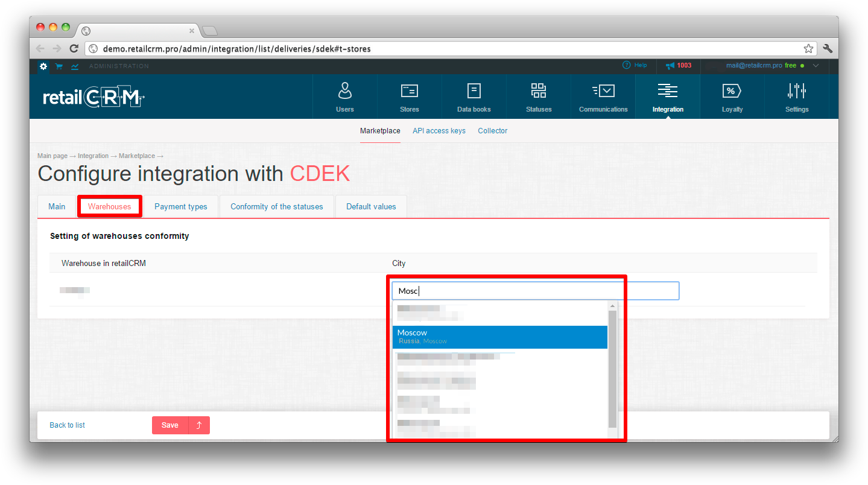This screenshot has width=868, height=485.
Task: Click the retailCRM logo
Action: click(93, 97)
